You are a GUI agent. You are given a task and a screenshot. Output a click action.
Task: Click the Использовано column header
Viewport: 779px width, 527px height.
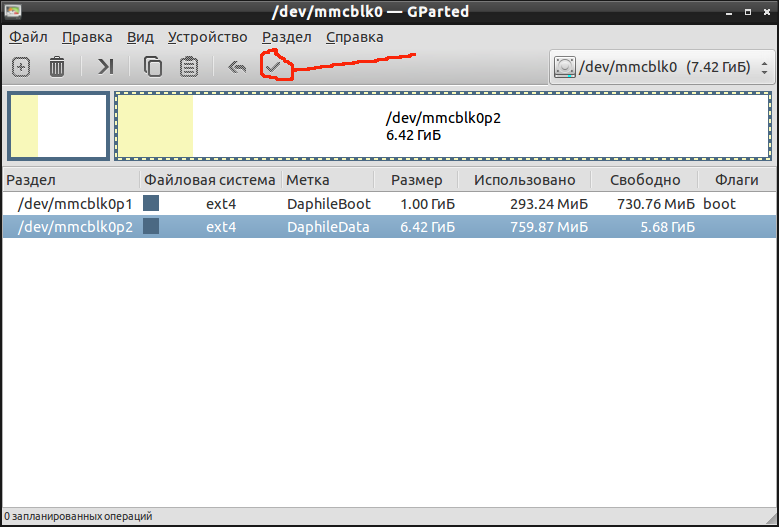(x=525, y=180)
